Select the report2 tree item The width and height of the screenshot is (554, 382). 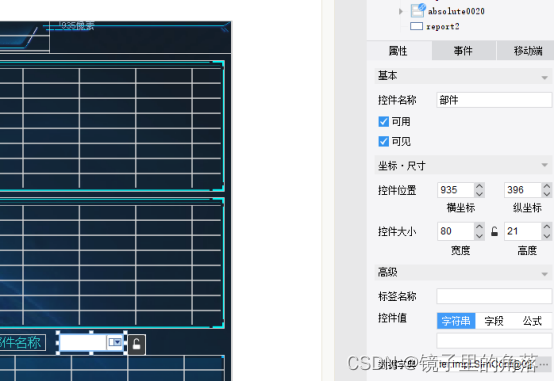(x=442, y=27)
